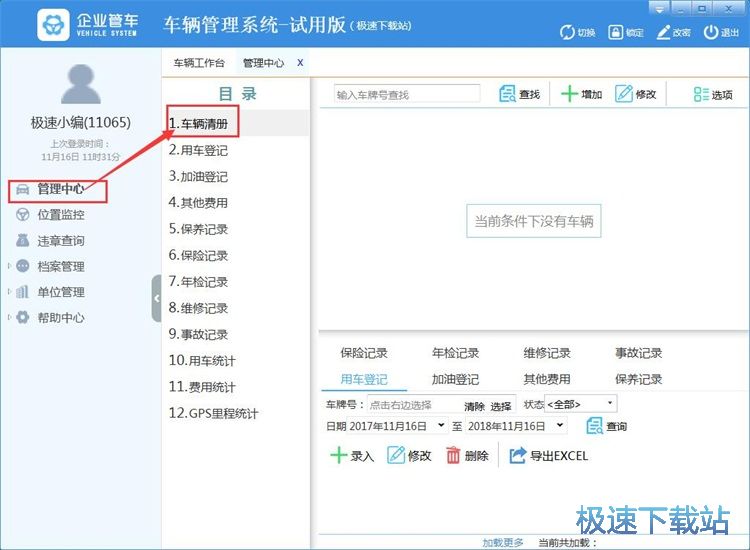The height and width of the screenshot is (550, 750).
Task: Click the 企业管车 logo icon
Action: [53, 24]
